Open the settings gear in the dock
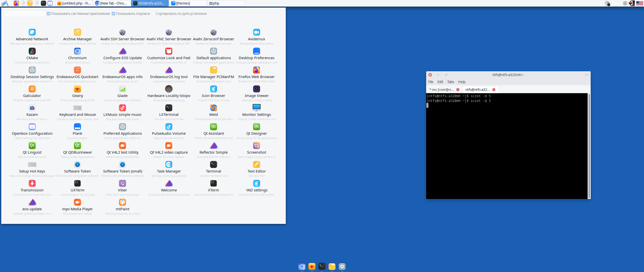 click(x=342, y=266)
